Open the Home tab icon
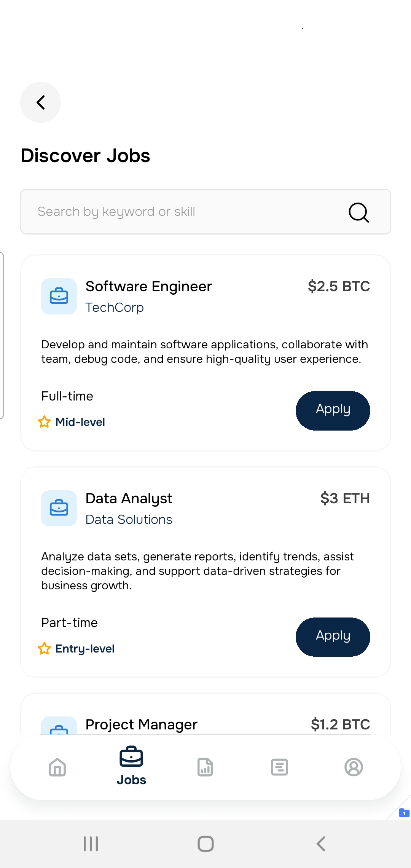Screen dimensions: 411x868 (57, 767)
